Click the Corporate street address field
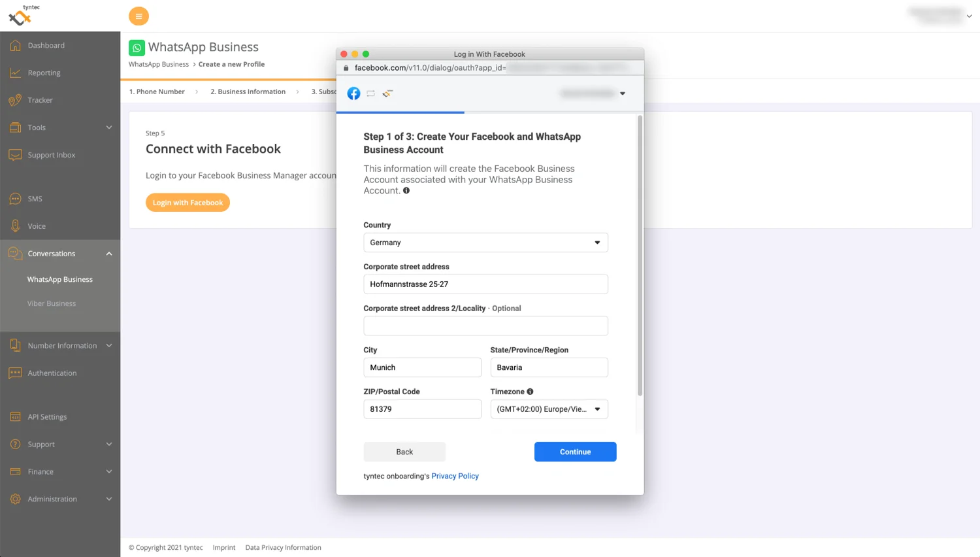 coord(485,284)
